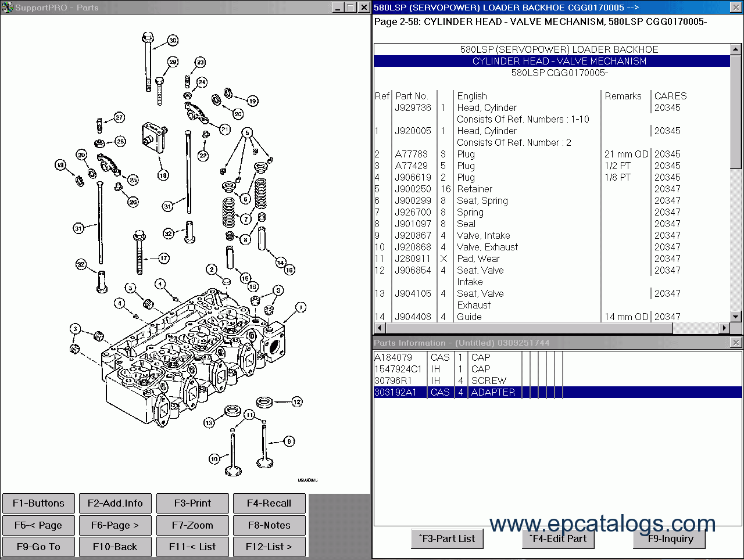Click callout 10 exhaust valve on diagram

[x=214, y=459]
